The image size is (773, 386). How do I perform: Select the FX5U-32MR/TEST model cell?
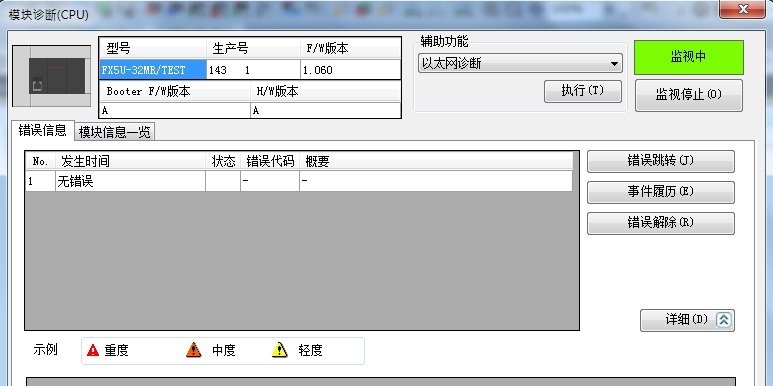coord(153,70)
